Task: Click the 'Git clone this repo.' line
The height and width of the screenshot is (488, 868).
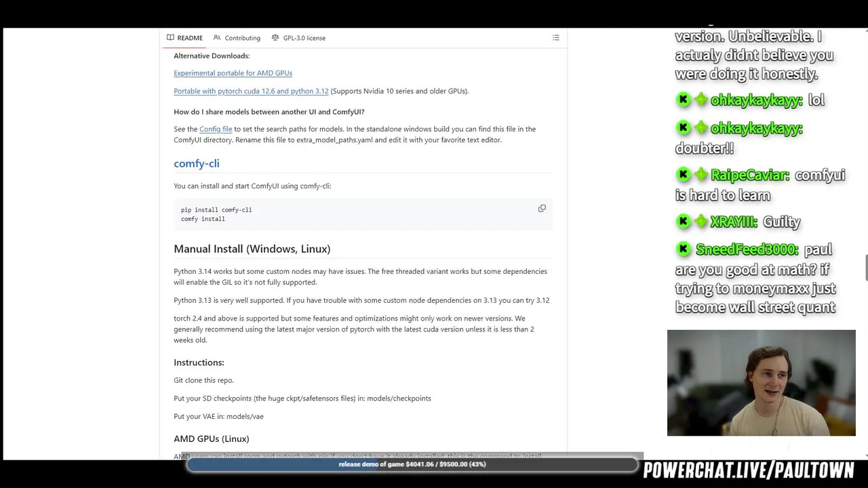Action: pyautogui.click(x=203, y=380)
